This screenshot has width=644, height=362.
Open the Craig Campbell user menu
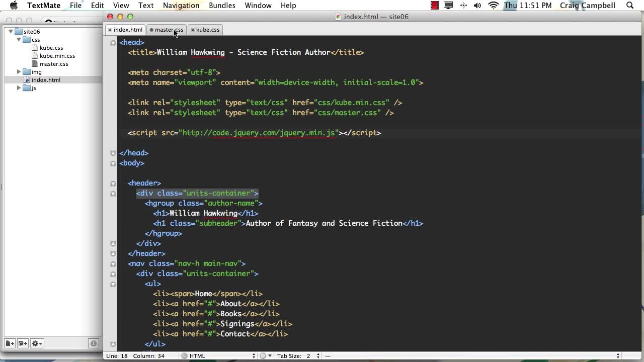click(588, 6)
